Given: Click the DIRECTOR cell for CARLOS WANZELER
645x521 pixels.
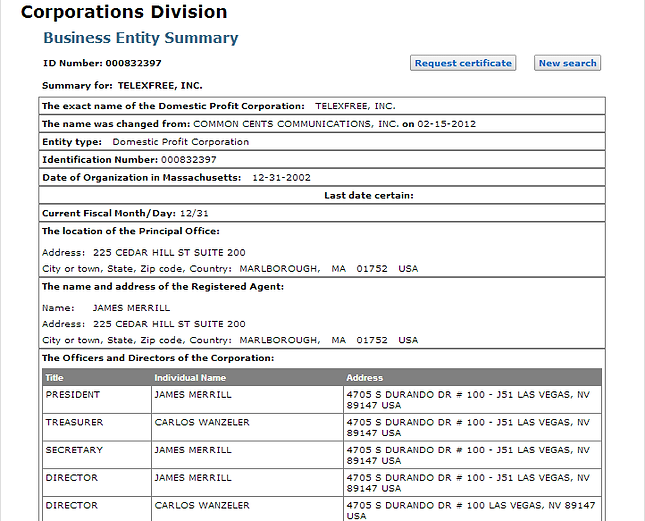Looking at the screenshot, I should pos(97,509).
